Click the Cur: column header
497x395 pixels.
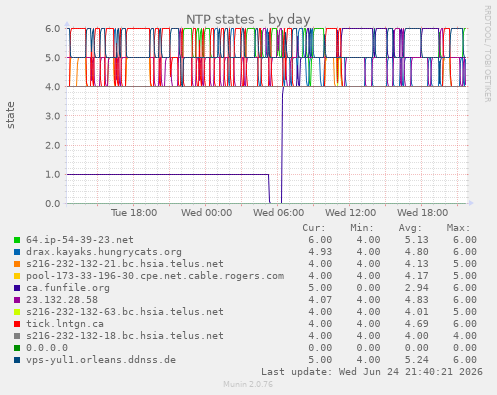(314, 228)
